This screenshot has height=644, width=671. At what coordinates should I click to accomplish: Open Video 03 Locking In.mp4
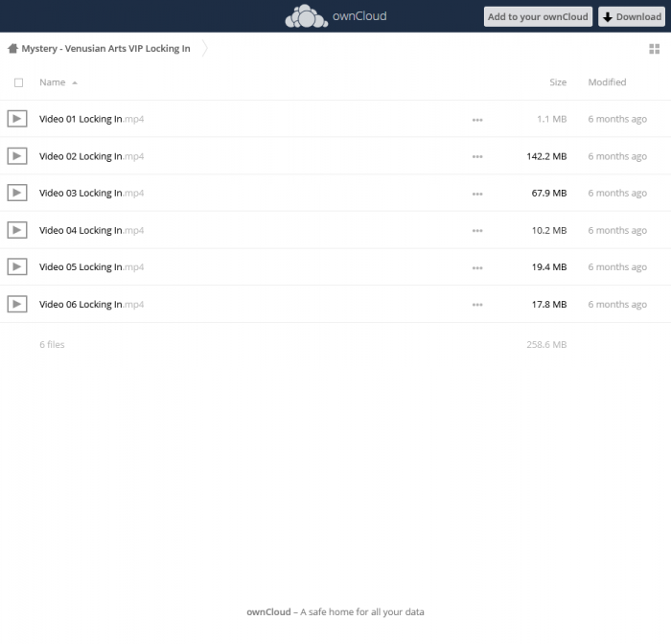[91, 193]
